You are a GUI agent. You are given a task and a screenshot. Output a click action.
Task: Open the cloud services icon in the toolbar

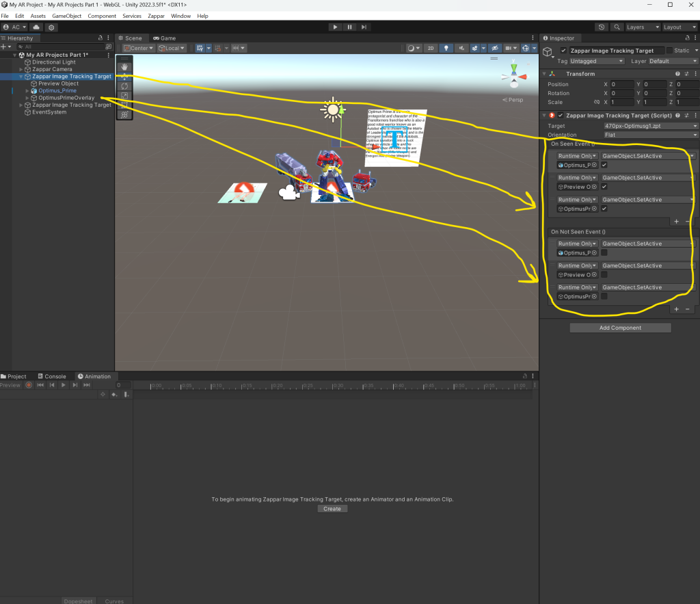(36, 27)
